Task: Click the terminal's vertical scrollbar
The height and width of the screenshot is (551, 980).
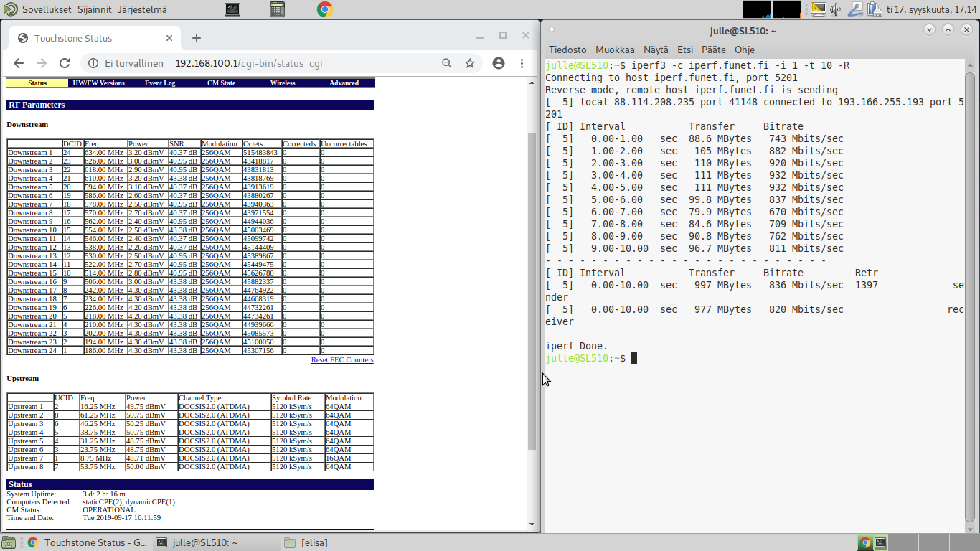Action: pos(970,287)
